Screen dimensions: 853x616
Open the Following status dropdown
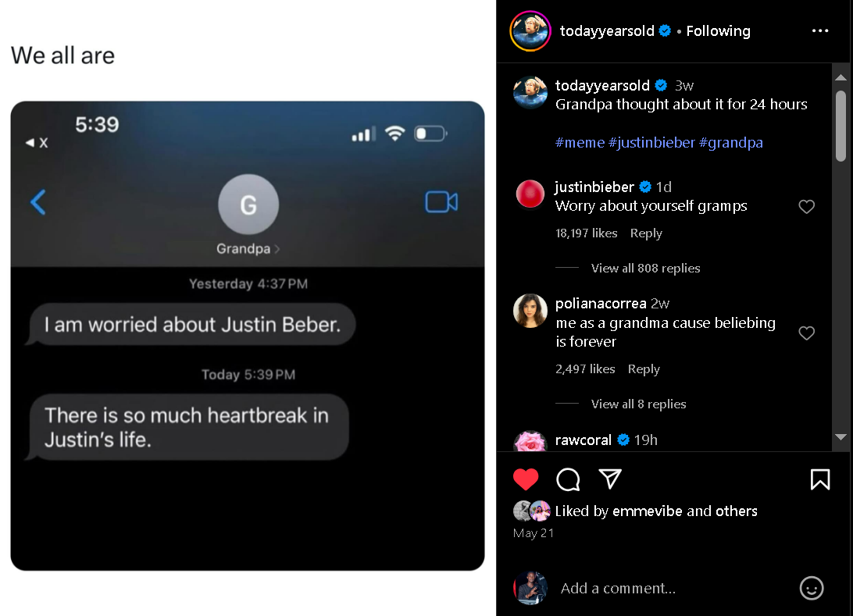pos(718,31)
